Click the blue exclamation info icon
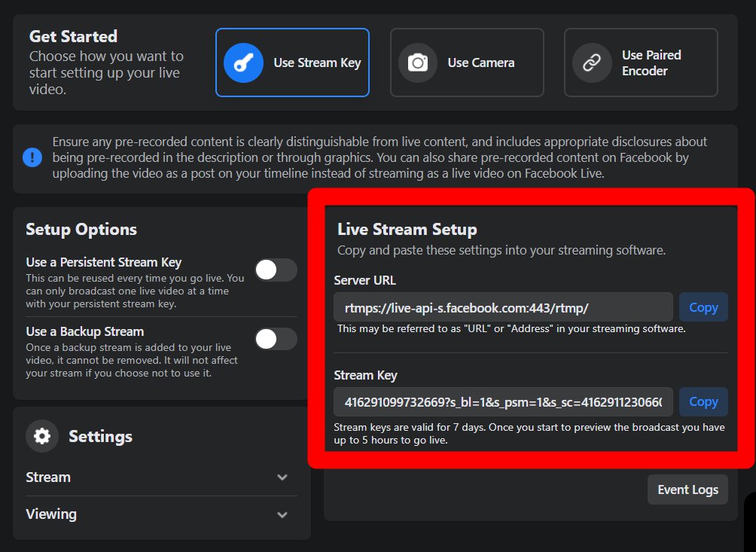This screenshot has width=756, height=552. [32, 157]
